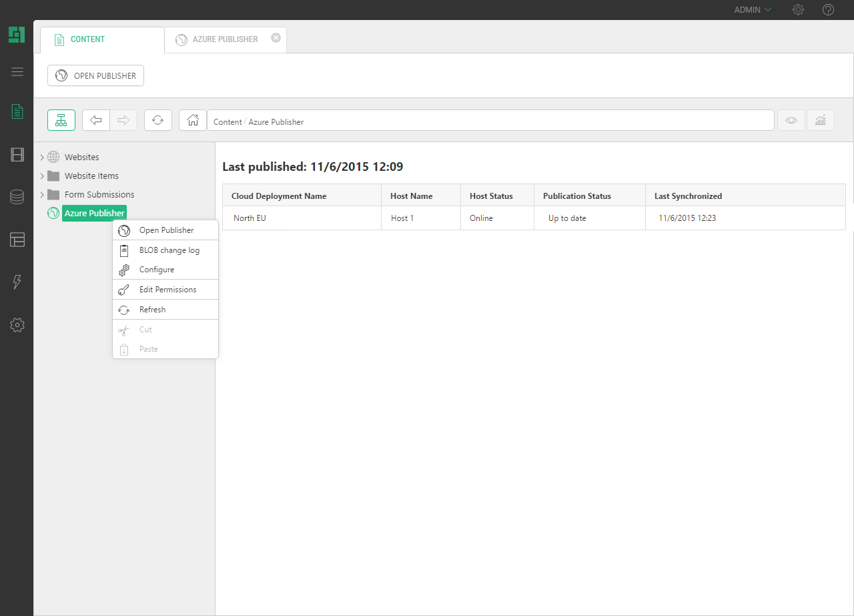The image size is (854, 616).
Task: Expand the Website Items folder
Action: tap(42, 176)
